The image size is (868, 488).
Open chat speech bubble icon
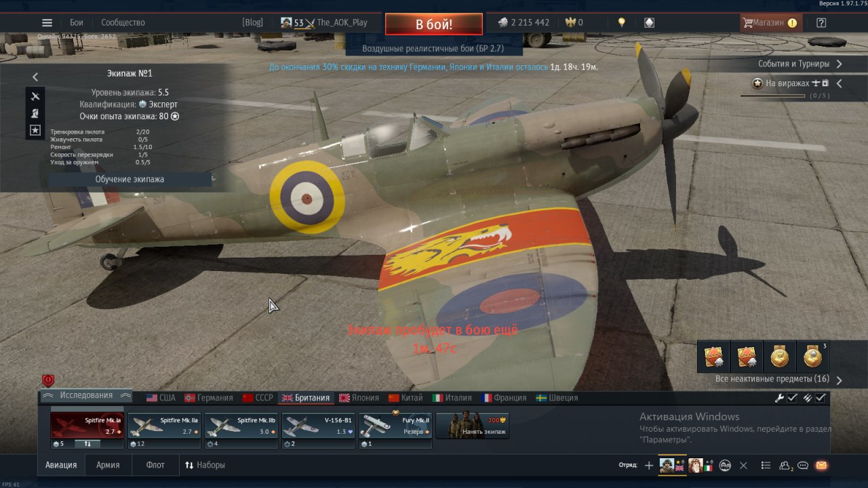(803, 466)
